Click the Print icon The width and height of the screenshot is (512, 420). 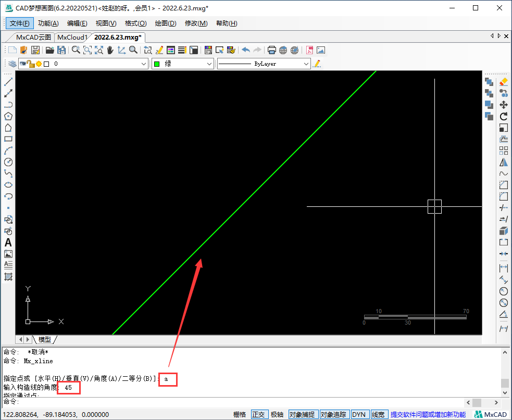click(x=272, y=50)
